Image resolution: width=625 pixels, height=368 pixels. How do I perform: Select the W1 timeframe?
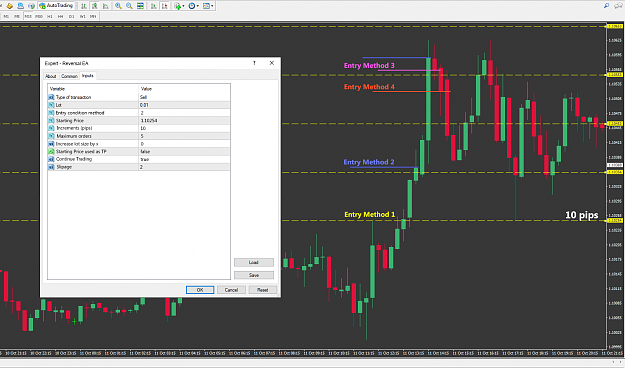point(83,16)
